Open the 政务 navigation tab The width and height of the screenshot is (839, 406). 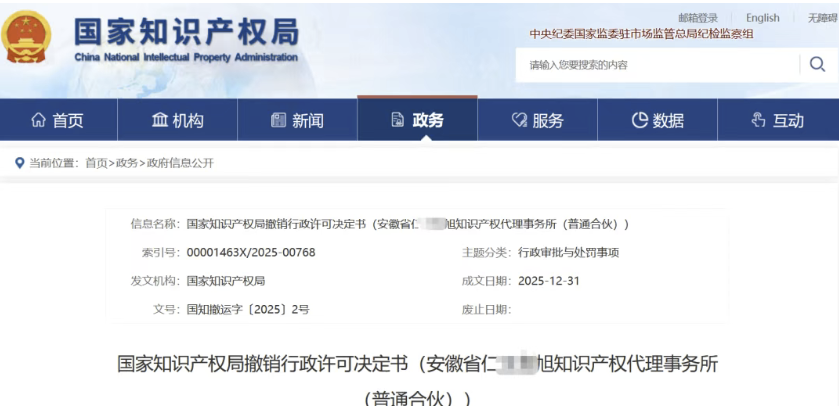click(x=417, y=120)
